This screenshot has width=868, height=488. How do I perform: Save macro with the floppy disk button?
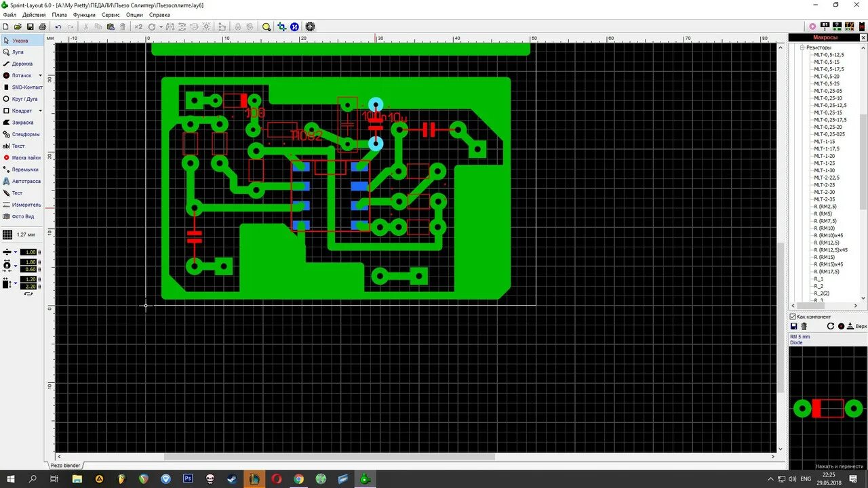pyautogui.click(x=794, y=326)
